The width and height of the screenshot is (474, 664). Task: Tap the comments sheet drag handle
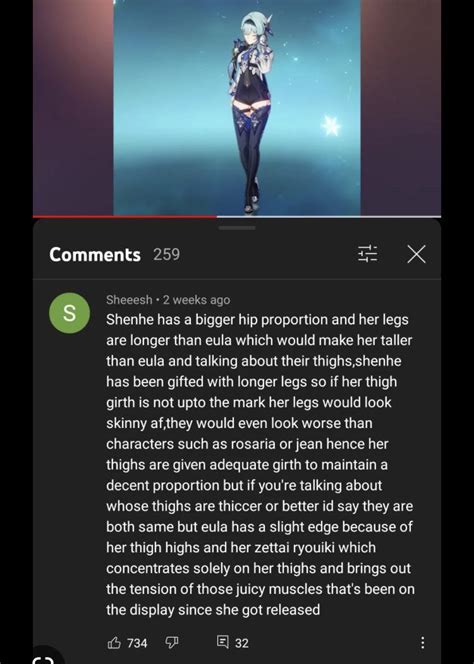[x=237, y=228]
